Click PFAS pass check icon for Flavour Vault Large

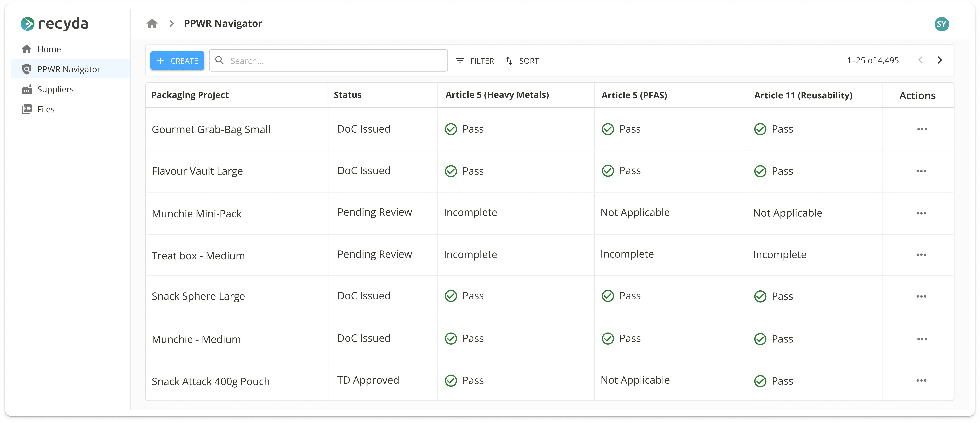[608, 171]
